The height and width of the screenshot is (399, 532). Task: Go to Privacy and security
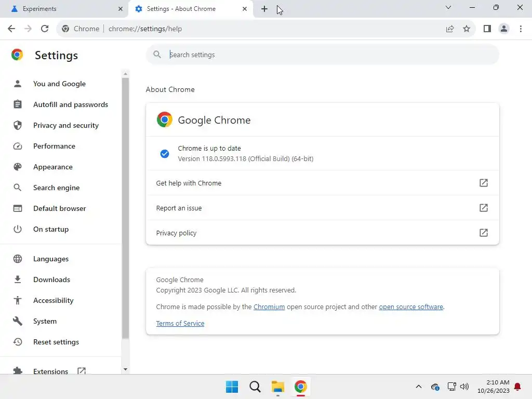point(66,125)
